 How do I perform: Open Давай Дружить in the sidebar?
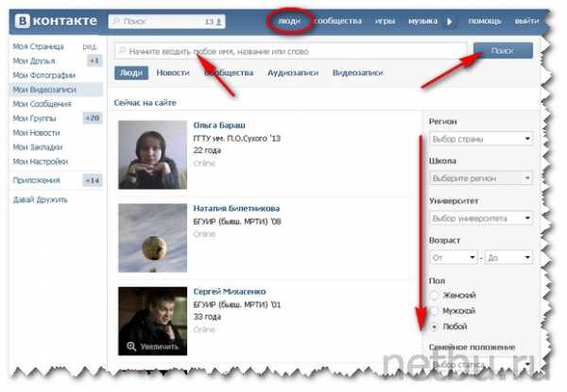pos(41,199)
